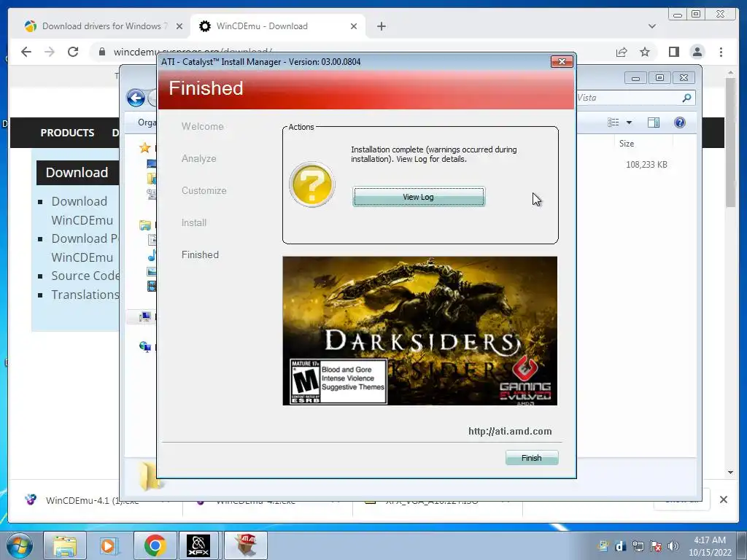Open the taskbar clock and date
The height and width of the screenshot is (560, 747).
coord(710,546)
